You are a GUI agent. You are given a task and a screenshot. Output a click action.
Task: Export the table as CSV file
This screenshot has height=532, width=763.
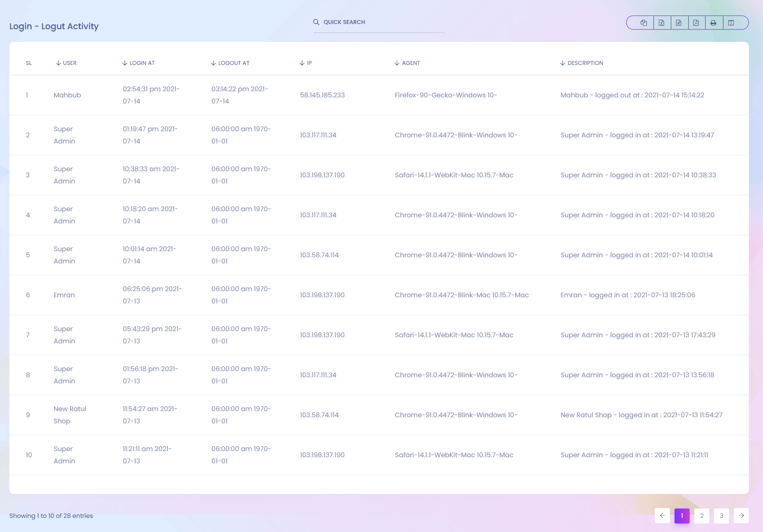coord(679,23)
